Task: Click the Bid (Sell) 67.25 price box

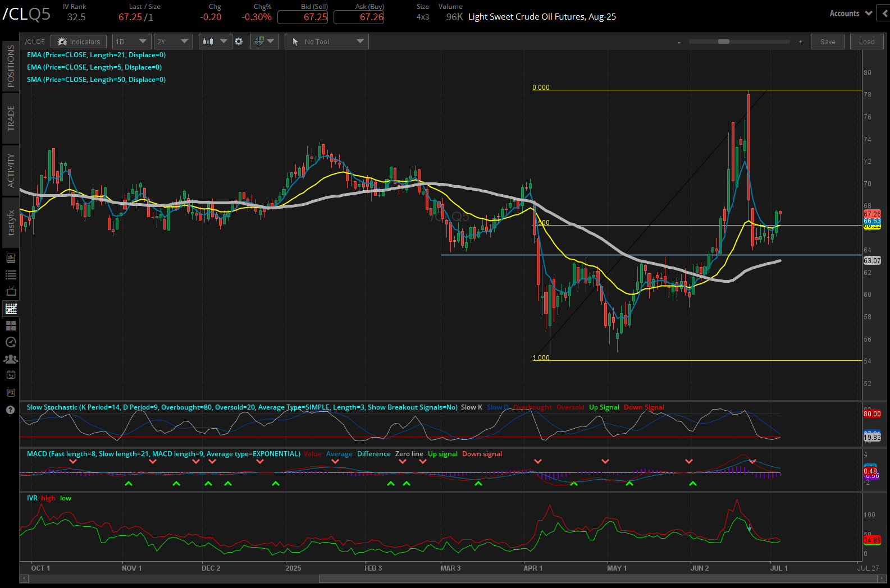Action: click(303, 17)
